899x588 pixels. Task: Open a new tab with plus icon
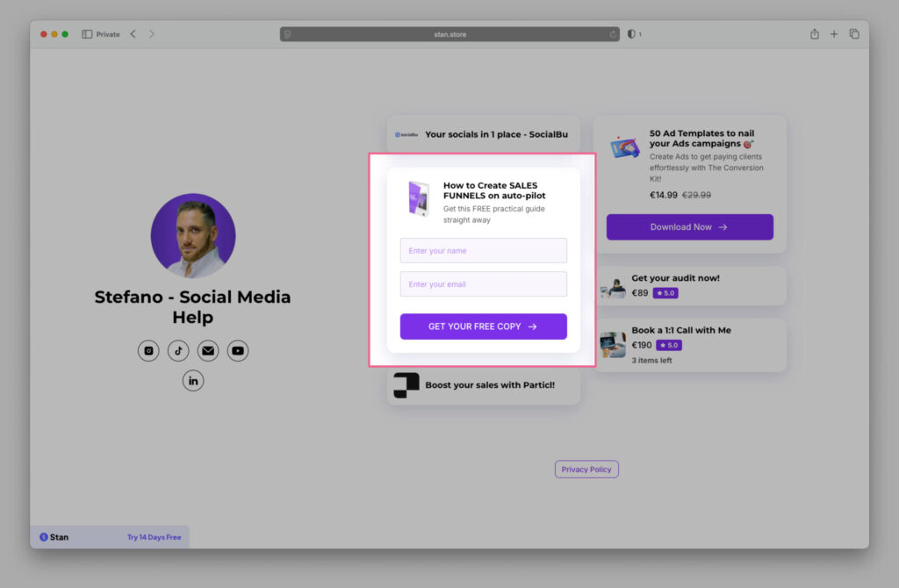834,34
